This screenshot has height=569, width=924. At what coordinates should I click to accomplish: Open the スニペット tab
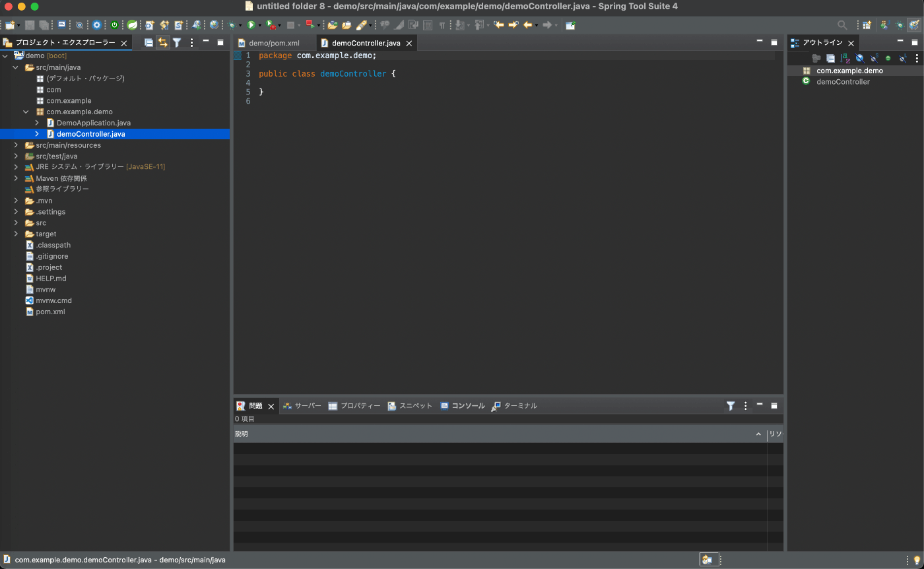pyautogui.click(x=410, y=406)
